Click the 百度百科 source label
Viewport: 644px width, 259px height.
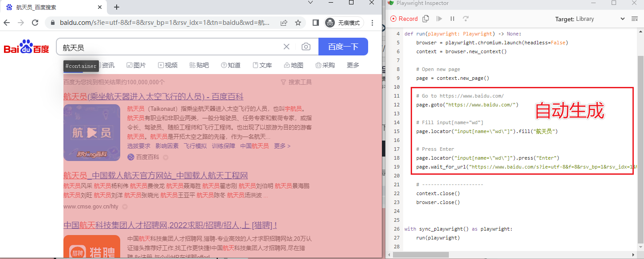(147, 157)
